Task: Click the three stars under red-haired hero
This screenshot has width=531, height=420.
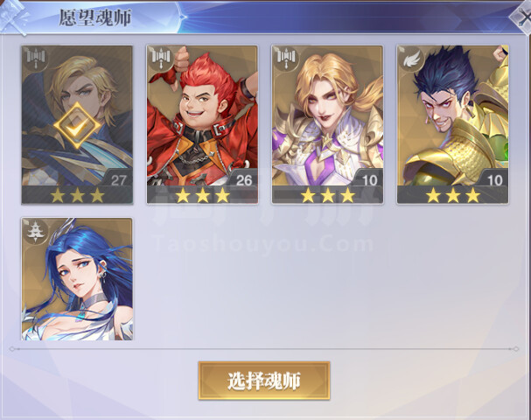Action: coord(202,195)
